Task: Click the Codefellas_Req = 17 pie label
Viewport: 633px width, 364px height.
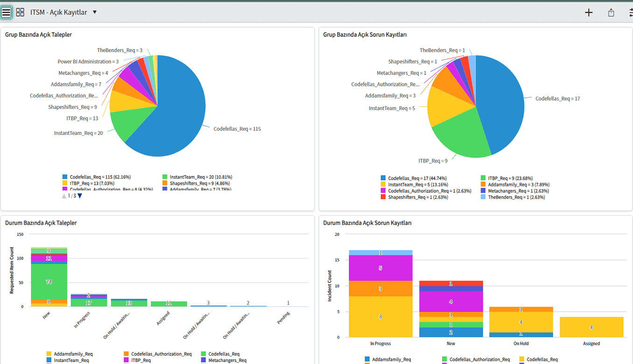Action: click(x=558, y=98)
